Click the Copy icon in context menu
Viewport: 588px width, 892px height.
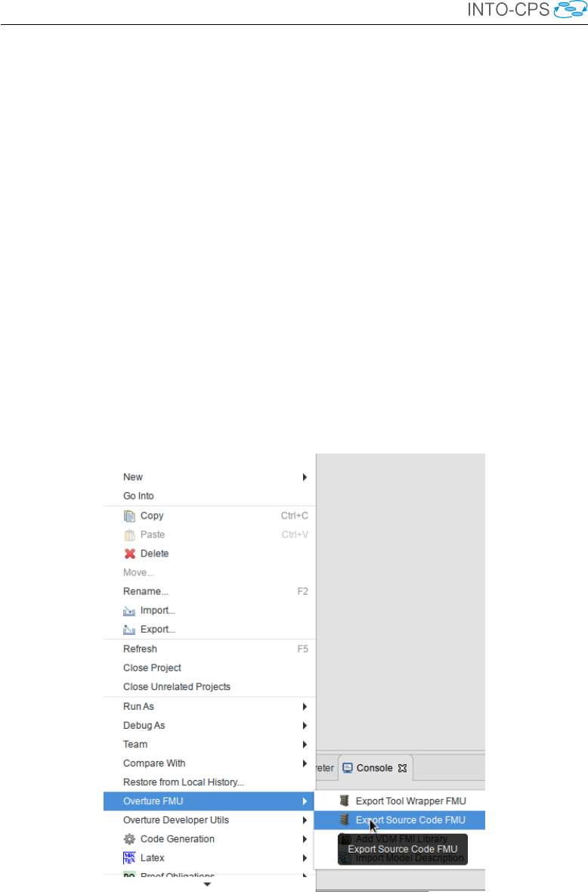click(130, 516)
